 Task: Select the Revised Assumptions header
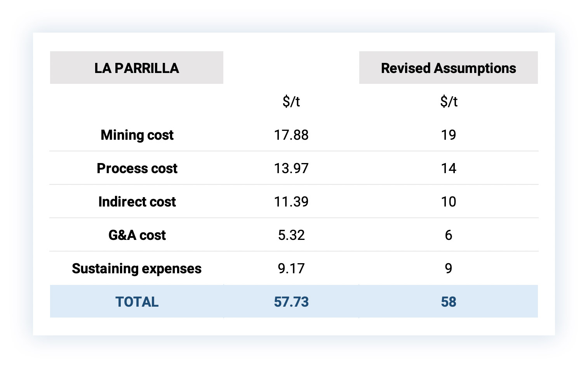(x=449, y=68)
